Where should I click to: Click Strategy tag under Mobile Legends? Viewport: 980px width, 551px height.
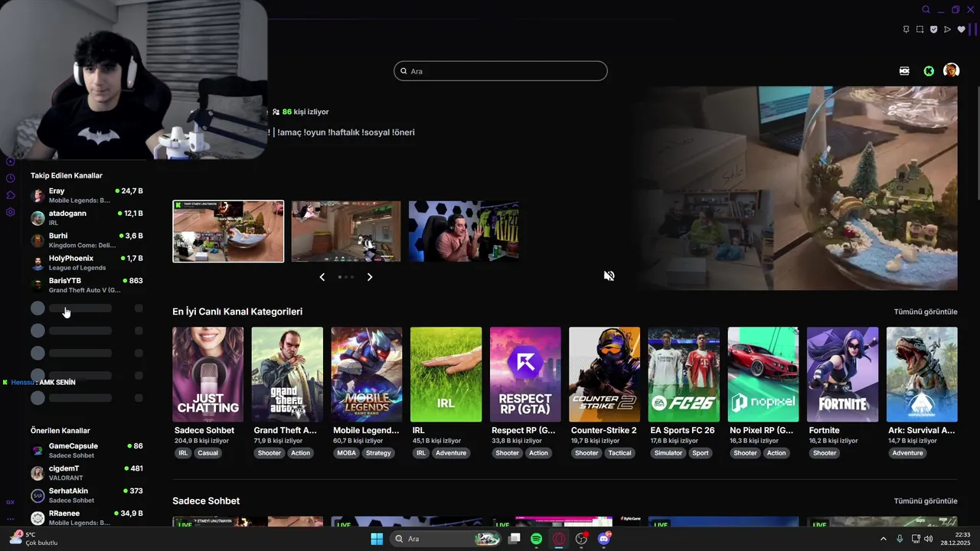[378, 453]
